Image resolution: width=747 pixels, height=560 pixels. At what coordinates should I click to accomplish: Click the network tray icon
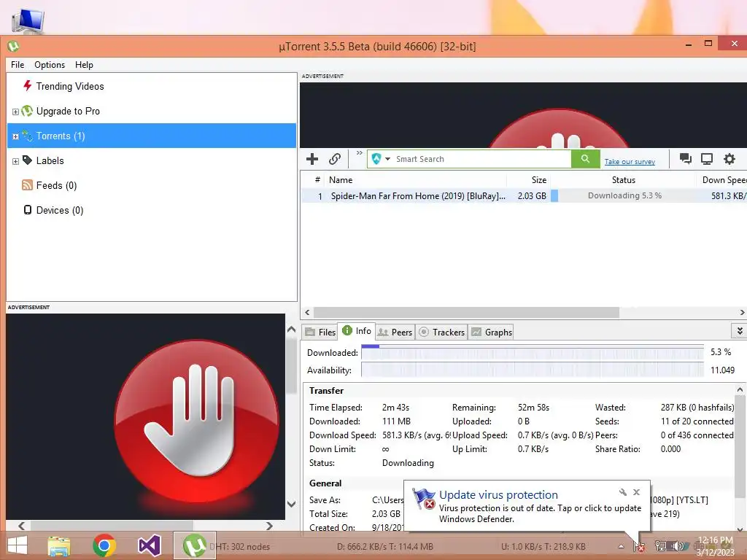click(660, 546)
